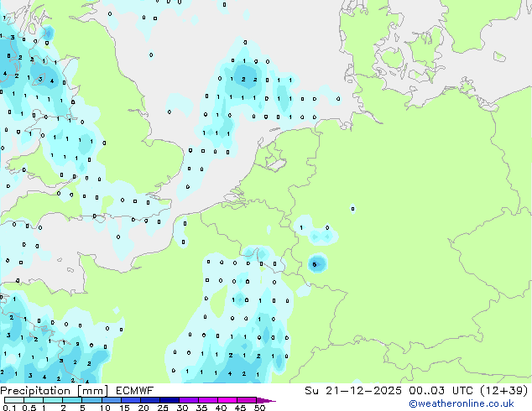Image resolution: width=532 pixels, height=411 pixels.
Task: Select the "30" legend scale label
Action: [x=182, y=408]
